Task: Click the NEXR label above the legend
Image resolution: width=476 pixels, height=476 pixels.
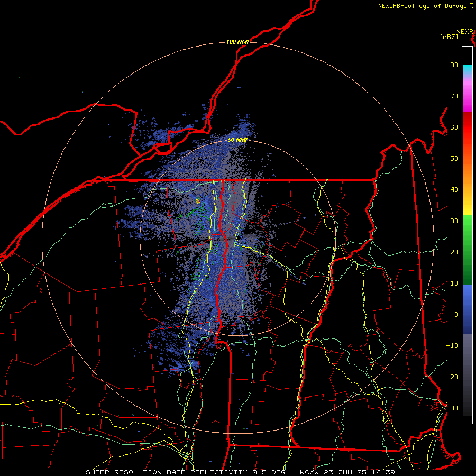Action: tap(465, 32)
